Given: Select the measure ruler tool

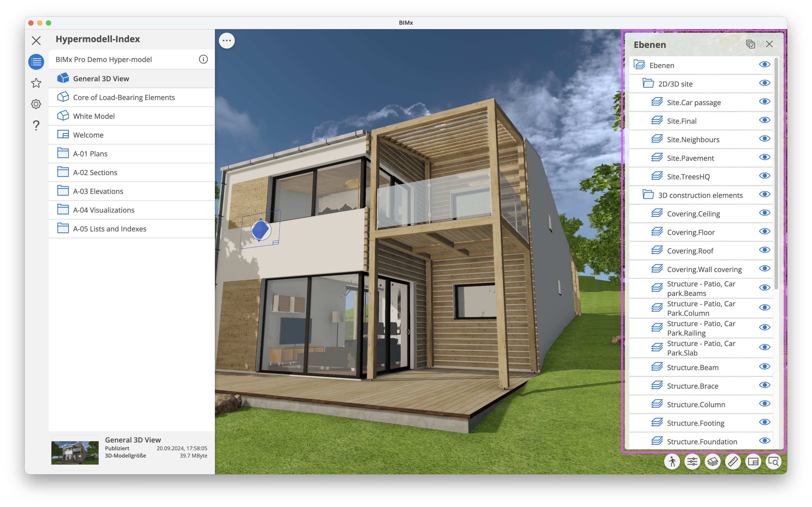Looking at the screenshot, I should (x=733, y=462).
